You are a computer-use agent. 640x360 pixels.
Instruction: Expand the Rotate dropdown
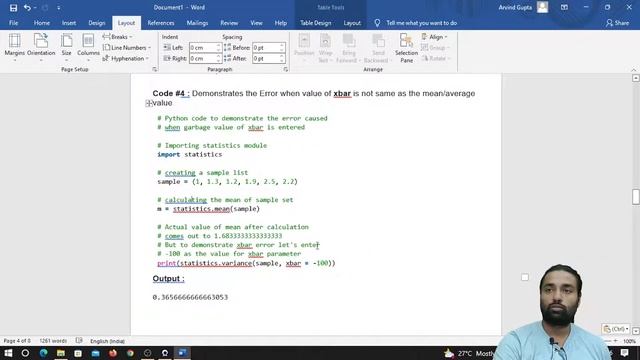(x=436, y=58)
